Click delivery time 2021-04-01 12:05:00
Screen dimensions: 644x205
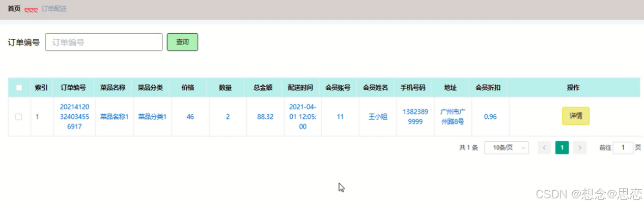tap(302, 117)
